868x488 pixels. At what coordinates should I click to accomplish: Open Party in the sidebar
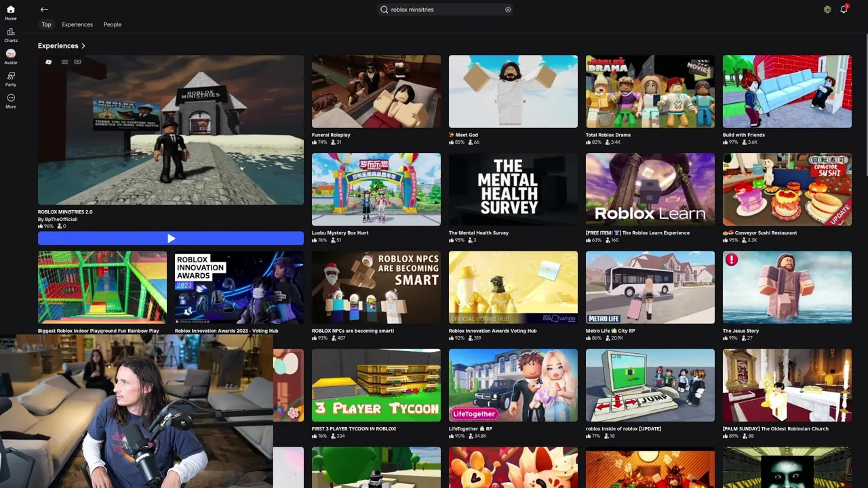(11, 79)
